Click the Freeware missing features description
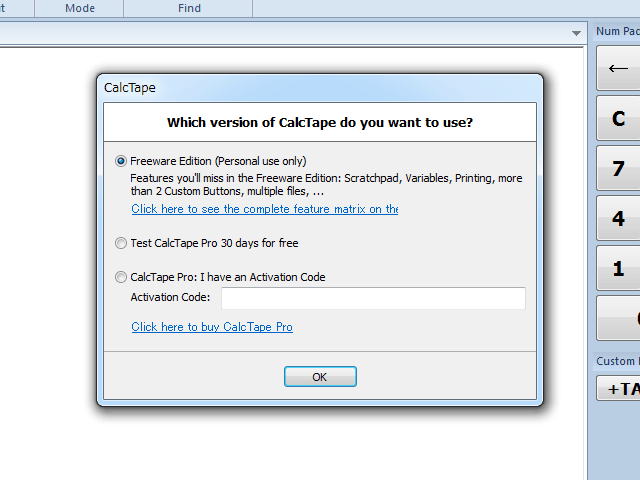This screenshot has height=480, width=640. click(x=326, y=184)
